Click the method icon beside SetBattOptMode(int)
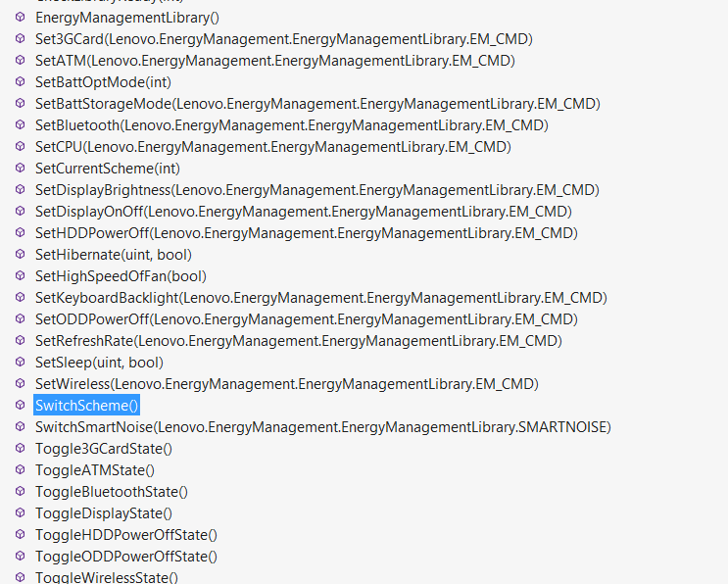This screenshot has width=728, height=584. pyautogui.click(x=20, y=81)
